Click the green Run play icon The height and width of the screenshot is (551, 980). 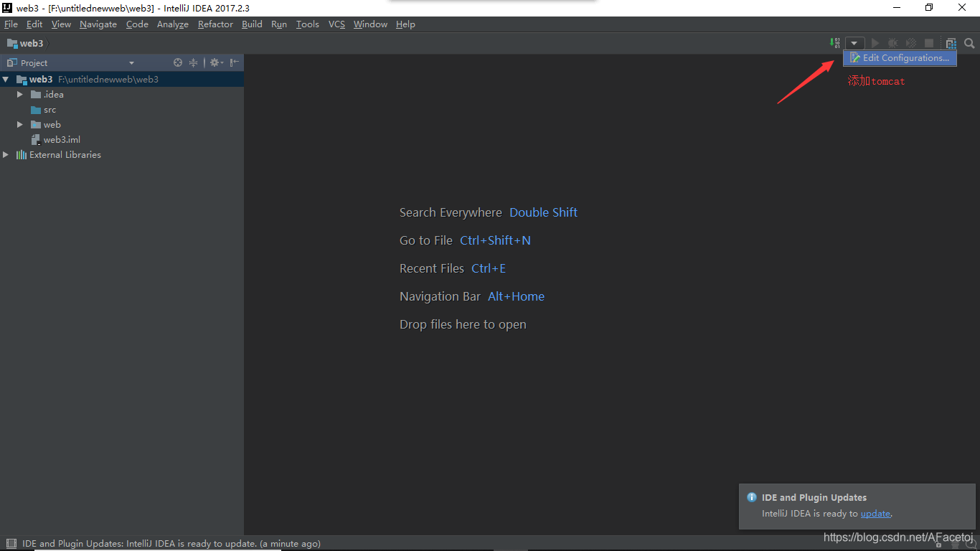pos(875,44)
